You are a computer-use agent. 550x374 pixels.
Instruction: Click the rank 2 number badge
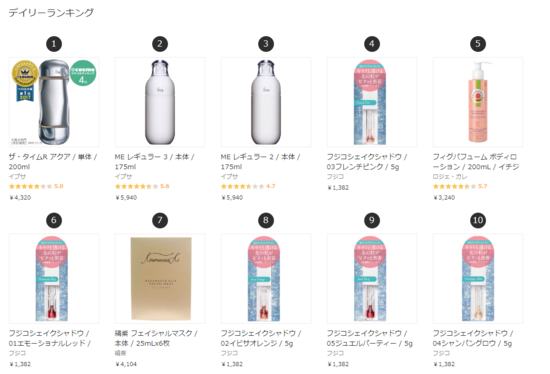click(160, 44)
